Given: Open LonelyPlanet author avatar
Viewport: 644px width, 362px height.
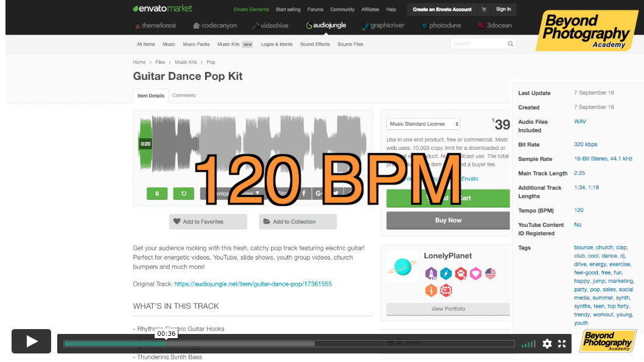Looking at the screenshot, I should click(x=402, y=266).
